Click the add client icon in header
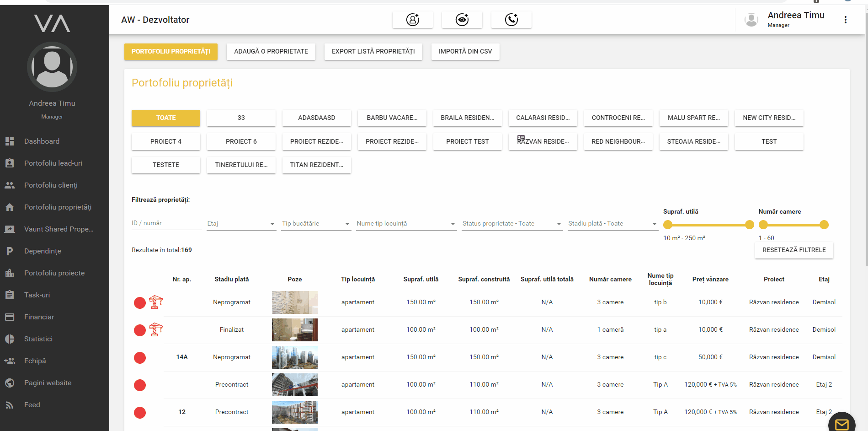868x431 pixels. pos(412,20)
